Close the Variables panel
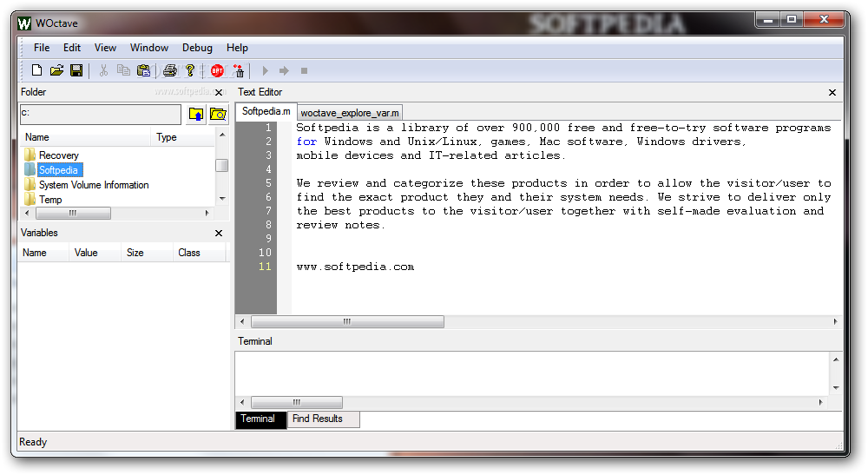This screenshot has height=475, width=868. pos(219,233)
